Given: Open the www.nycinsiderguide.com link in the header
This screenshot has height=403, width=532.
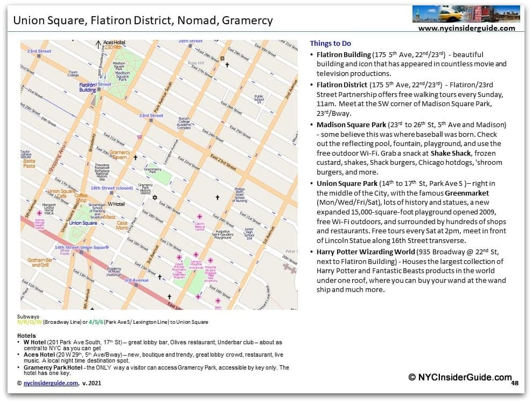Looking at the screenshot, I should click(x=466, y=28).
